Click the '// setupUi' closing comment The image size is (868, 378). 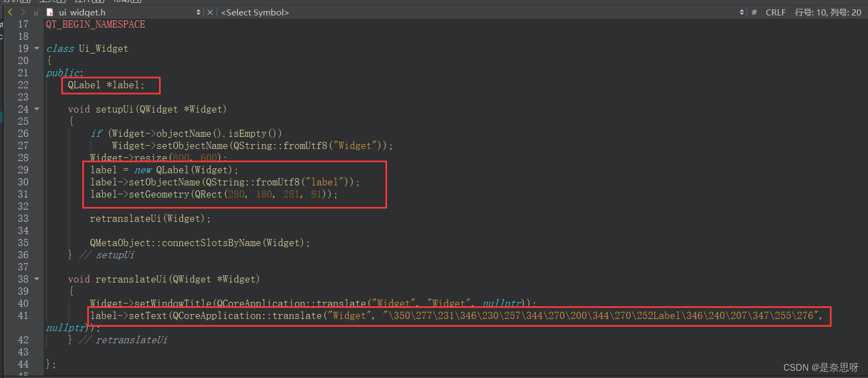point(107,255)
